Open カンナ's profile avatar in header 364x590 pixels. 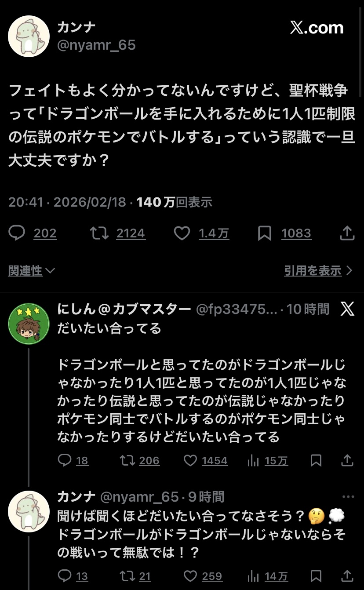[x=29, y=36]
